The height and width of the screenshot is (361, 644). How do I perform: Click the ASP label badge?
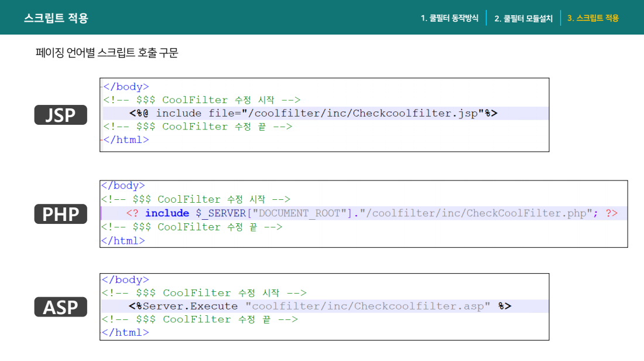[x=61, y=306]
